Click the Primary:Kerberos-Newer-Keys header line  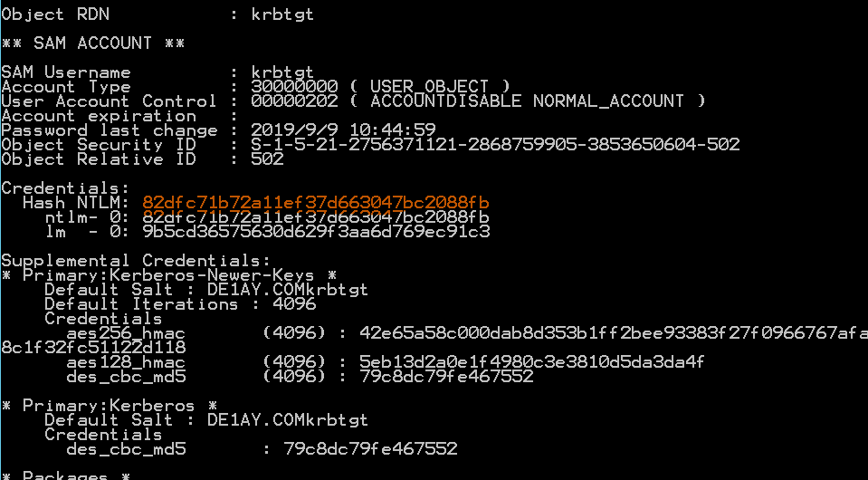pos(170,274)
